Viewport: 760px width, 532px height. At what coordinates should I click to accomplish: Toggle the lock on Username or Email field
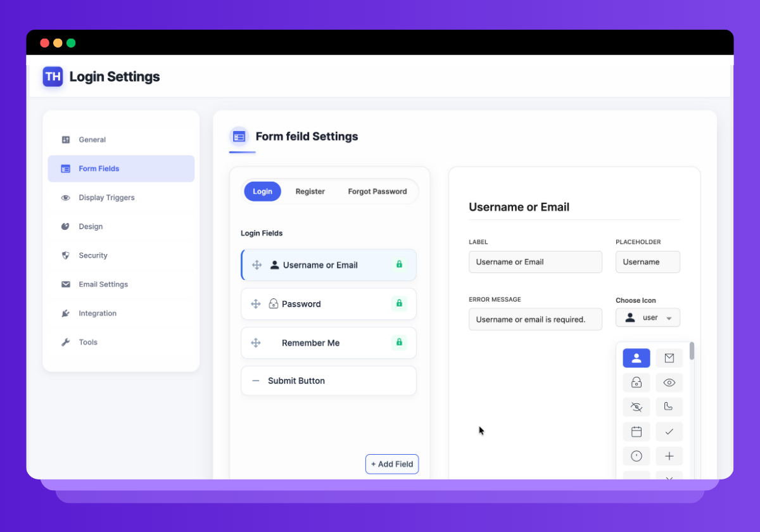pos(400,265)
